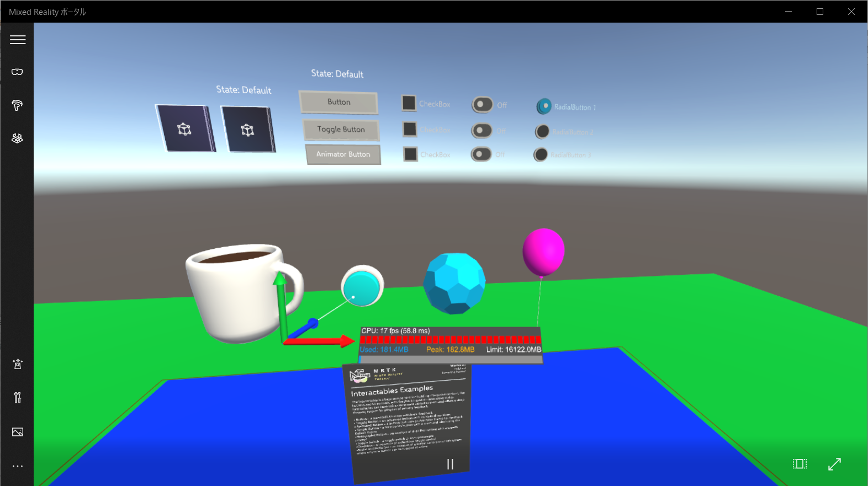This screenshot has width=868, height=486.
Task: Open the tools icon in the sidebar
Action: tap(18, 398)
